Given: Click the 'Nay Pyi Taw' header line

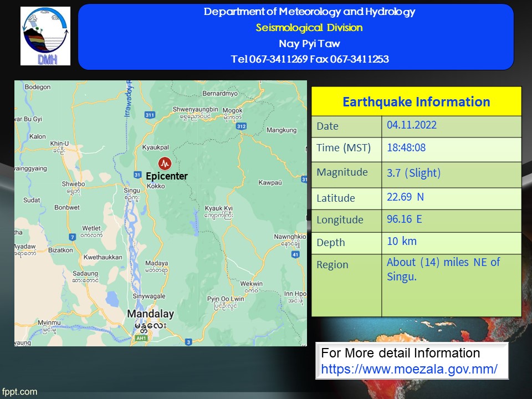Looking at the screenshot, I should pos(309,43).
